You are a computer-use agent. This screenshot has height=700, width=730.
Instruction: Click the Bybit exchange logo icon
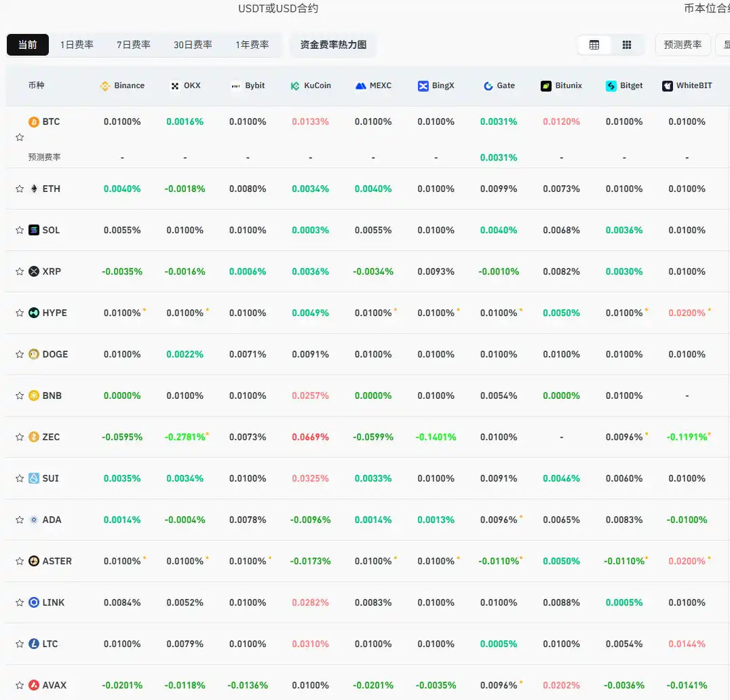(x=236, y=86)
